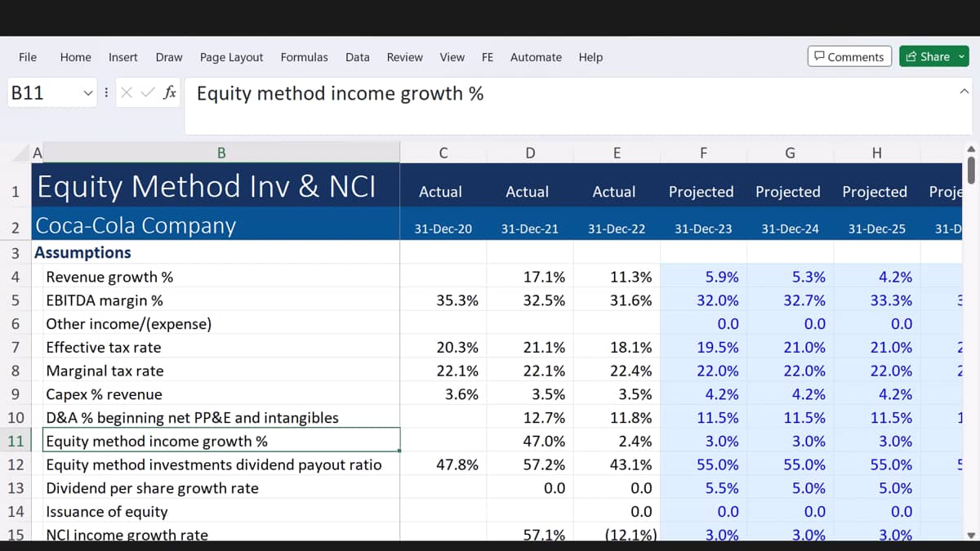Open the Help ribbon tab
This screenshot has height=551, width=980.
590,57
